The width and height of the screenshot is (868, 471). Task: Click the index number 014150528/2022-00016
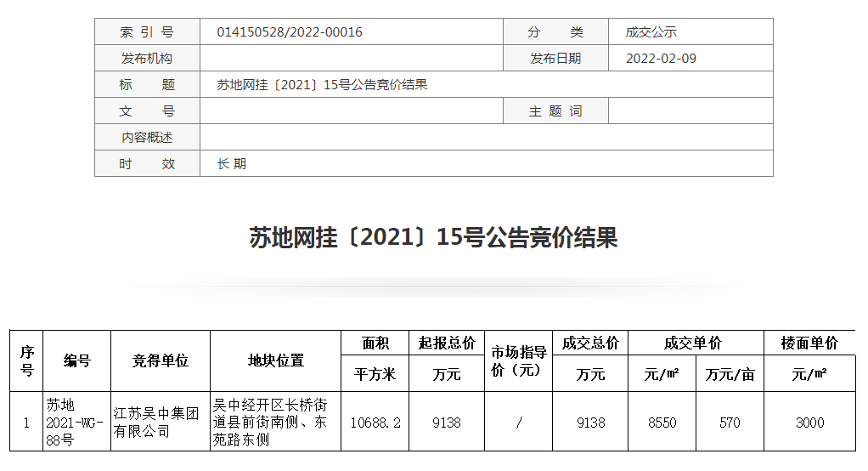pyautogui.click(x=289, y=32)
